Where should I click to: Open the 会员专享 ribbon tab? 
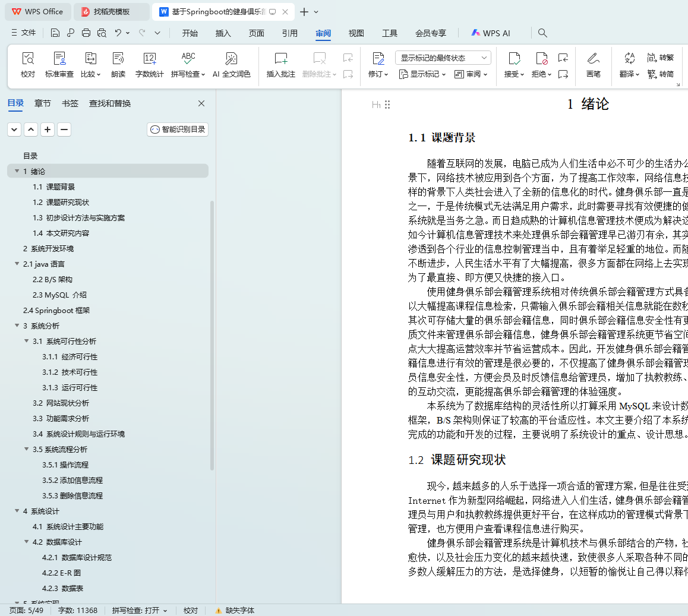[430, 33]
